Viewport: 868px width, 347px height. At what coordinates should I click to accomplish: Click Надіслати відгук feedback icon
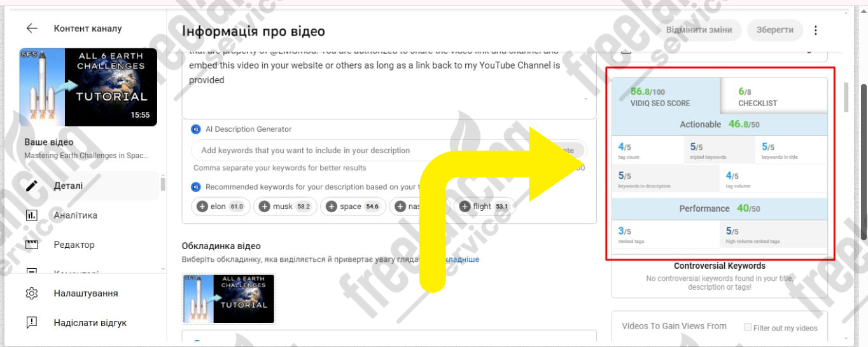pyautogui.click(x=31, y=323)
